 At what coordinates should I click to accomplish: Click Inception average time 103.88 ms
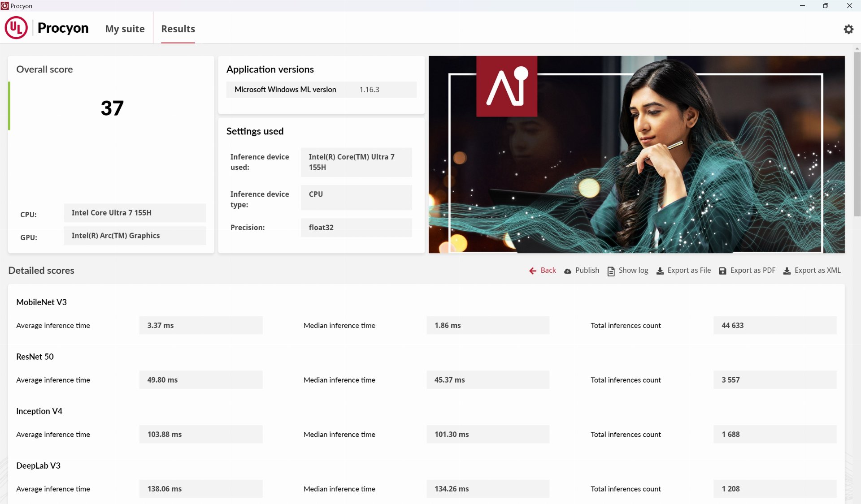click(201, 434)
